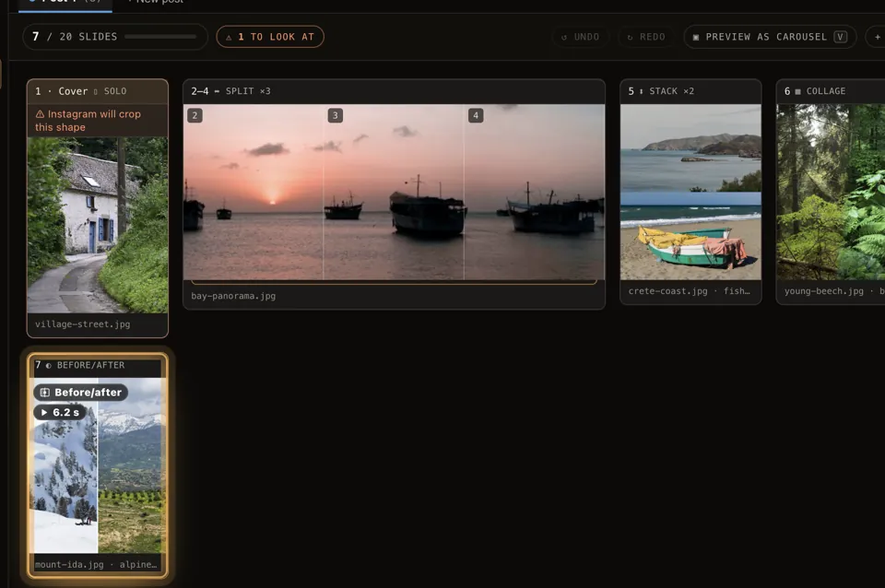Viewport: 885px width, 588px height.
Task: Click the SOLO layout icon on Cover card
Action: 95,91
